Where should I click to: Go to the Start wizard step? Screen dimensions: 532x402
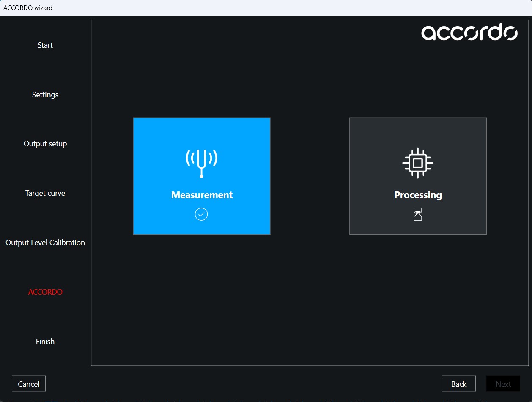tap(45, 45)
